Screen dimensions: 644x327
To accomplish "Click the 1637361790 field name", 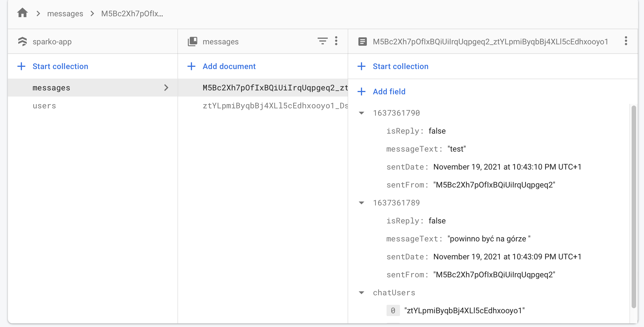I will pyautogui.click(x=396, y=113).
